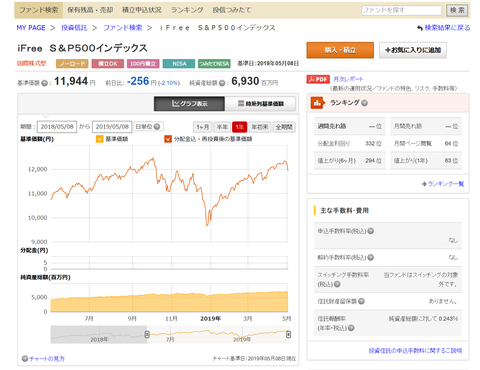Toggle the 基準価額 chart series checkbox
Screen dimensions: 480x370
pos(99,139)
